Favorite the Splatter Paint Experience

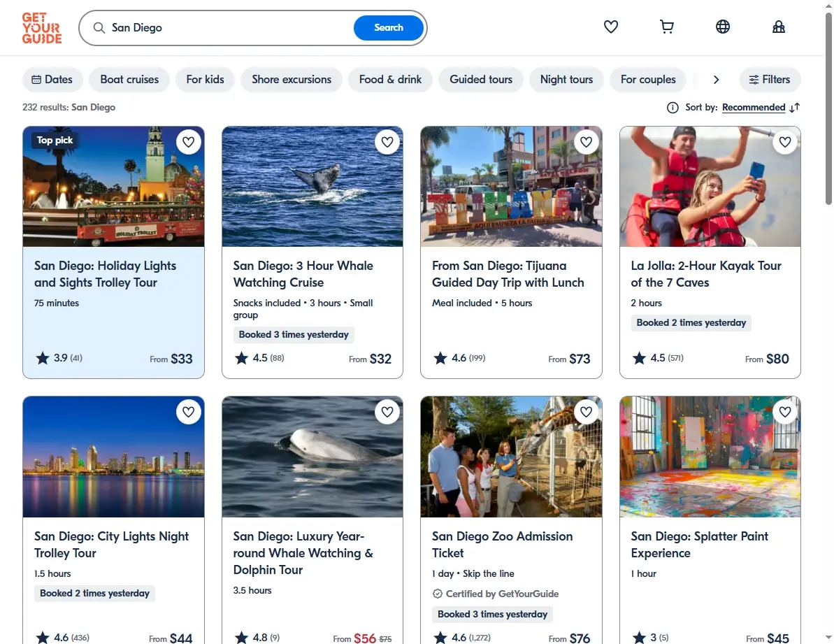785,412
